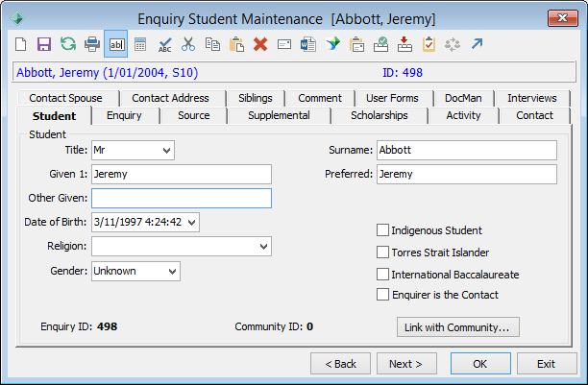Click the 'ID: 498' header text

coord(403,72)
